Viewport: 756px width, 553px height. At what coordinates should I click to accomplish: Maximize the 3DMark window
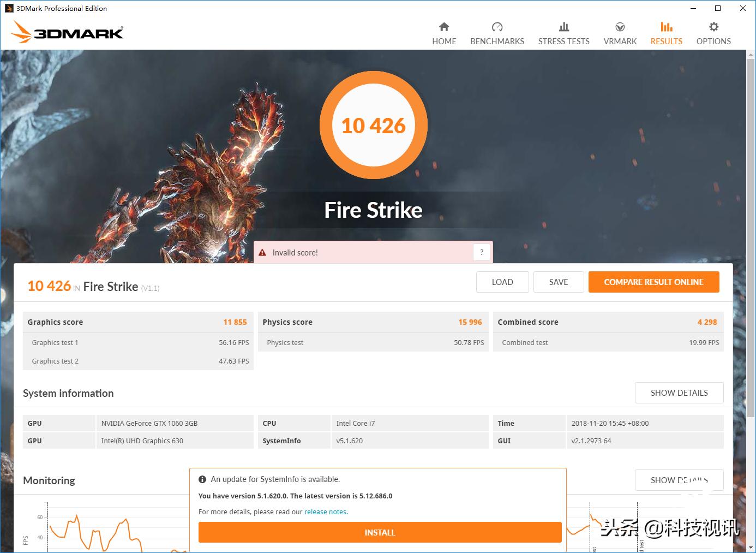tap(718, 8)
